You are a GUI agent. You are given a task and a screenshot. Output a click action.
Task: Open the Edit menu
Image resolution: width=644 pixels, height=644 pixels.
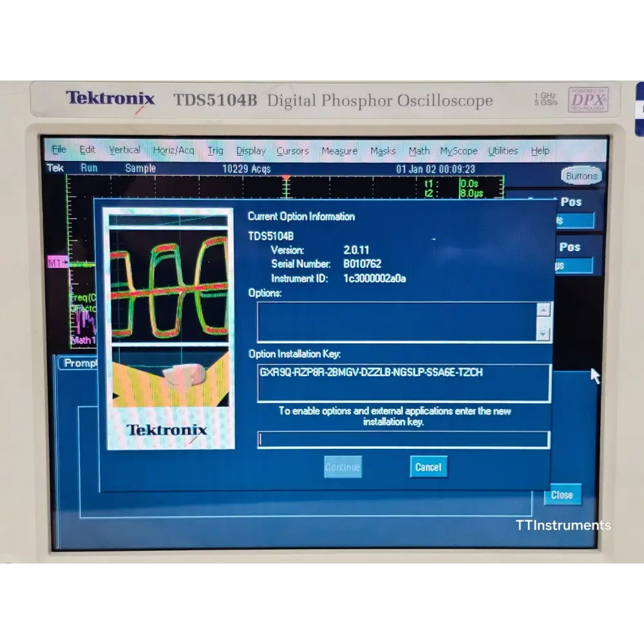[x=87, y=149]
